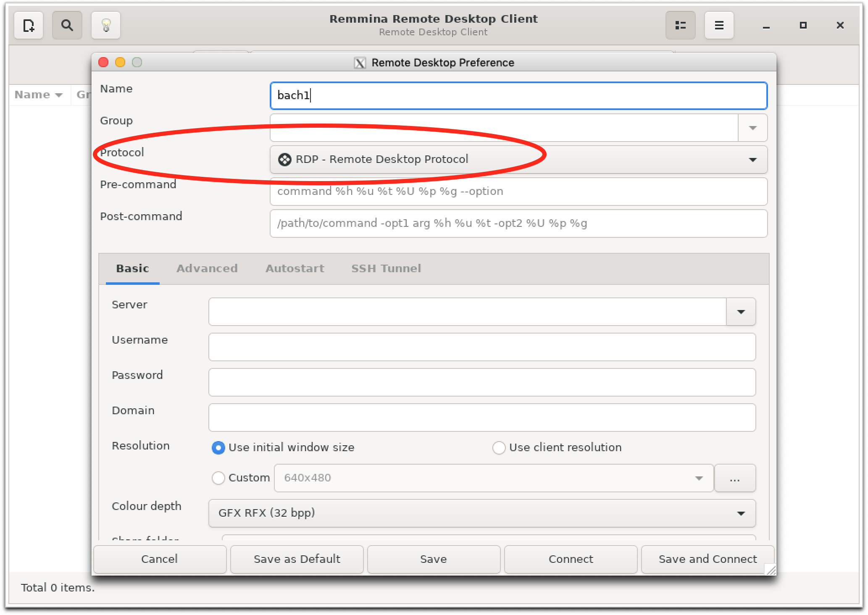Viewport: 868px width, 615px height.
Task: Click the orange minimize dot on dialog
Action: click(x=120, y=63)
